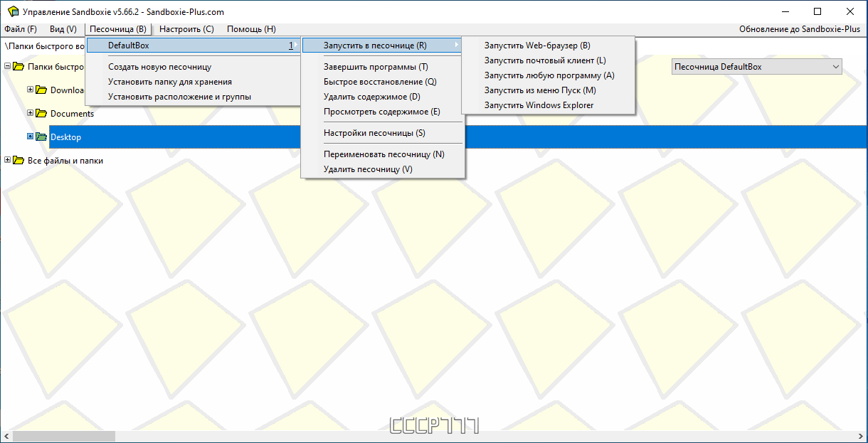Select the Documents tree item
Image resolution: width=868 pixels, height=443 pixels.
click(72, 114)
